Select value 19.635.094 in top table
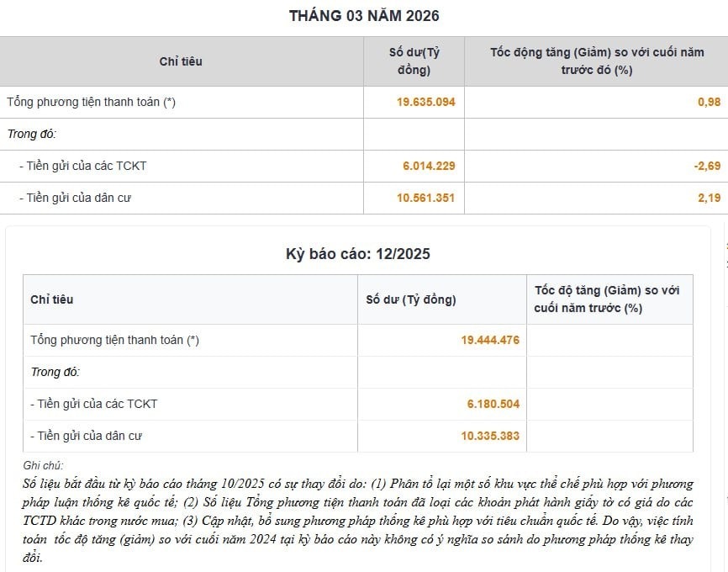Screen dimensions: 728x572 [425, 103]
